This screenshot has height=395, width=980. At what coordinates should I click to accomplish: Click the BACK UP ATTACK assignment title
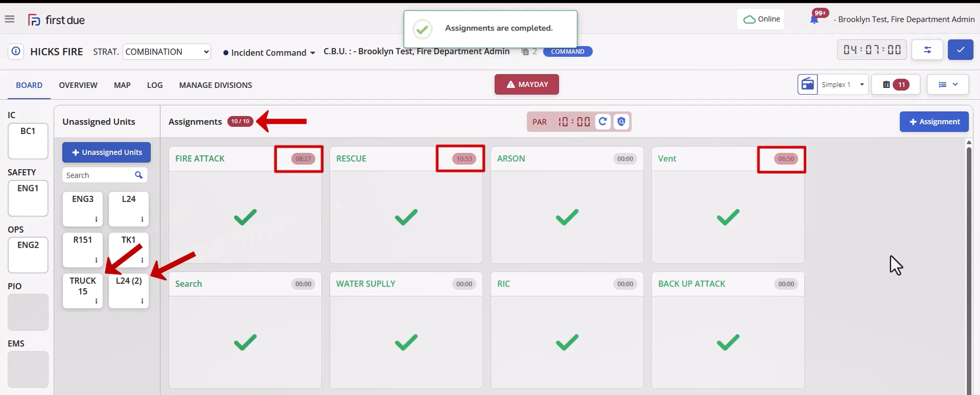pos(692,284)
